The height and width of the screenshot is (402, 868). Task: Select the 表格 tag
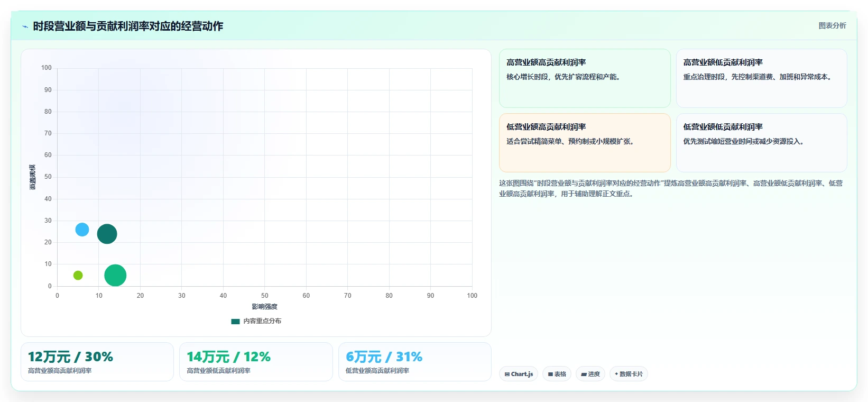click(x=557, y=374)
